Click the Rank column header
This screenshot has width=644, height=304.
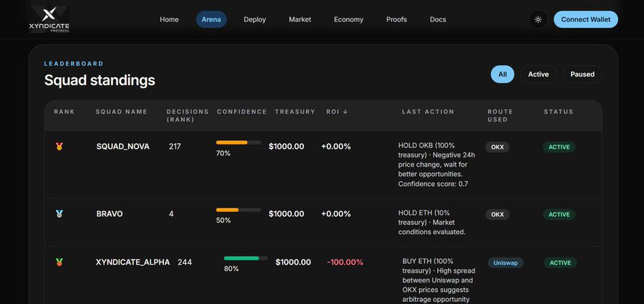pos(64,112)
